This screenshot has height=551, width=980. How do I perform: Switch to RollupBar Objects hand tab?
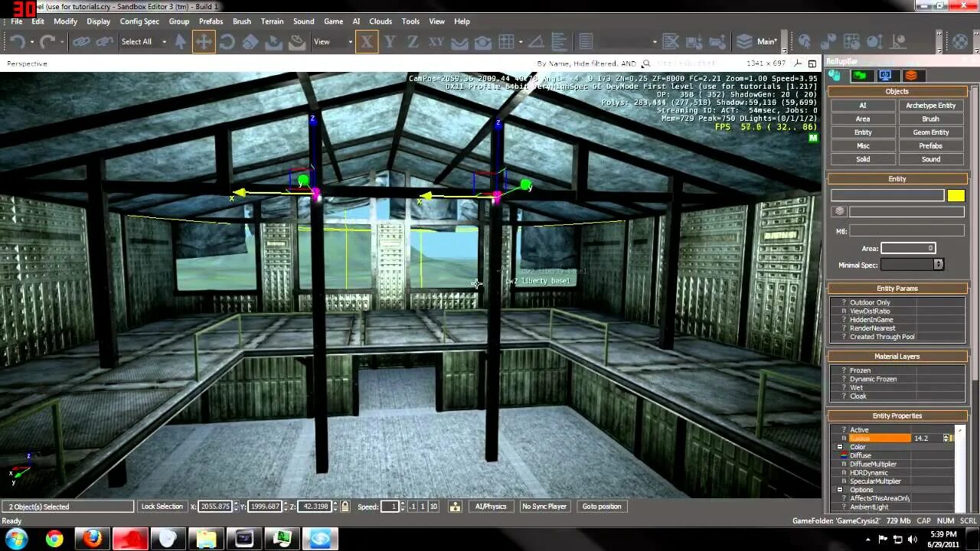click(835, 75)
